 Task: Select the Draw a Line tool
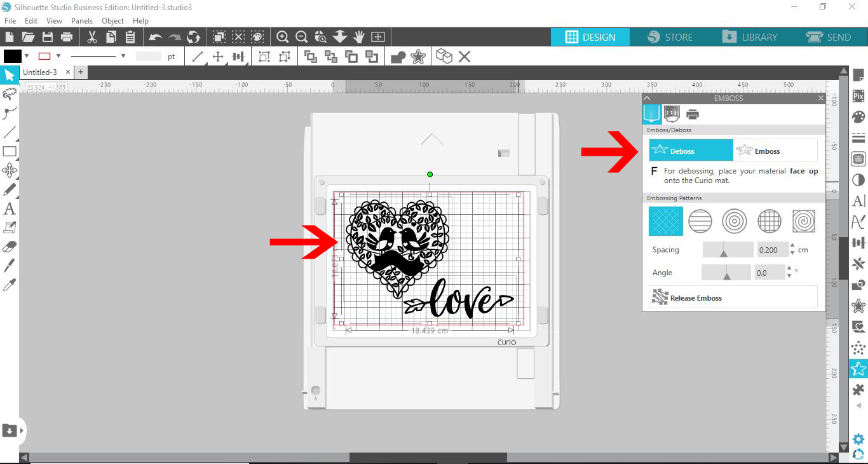(10, 132)
